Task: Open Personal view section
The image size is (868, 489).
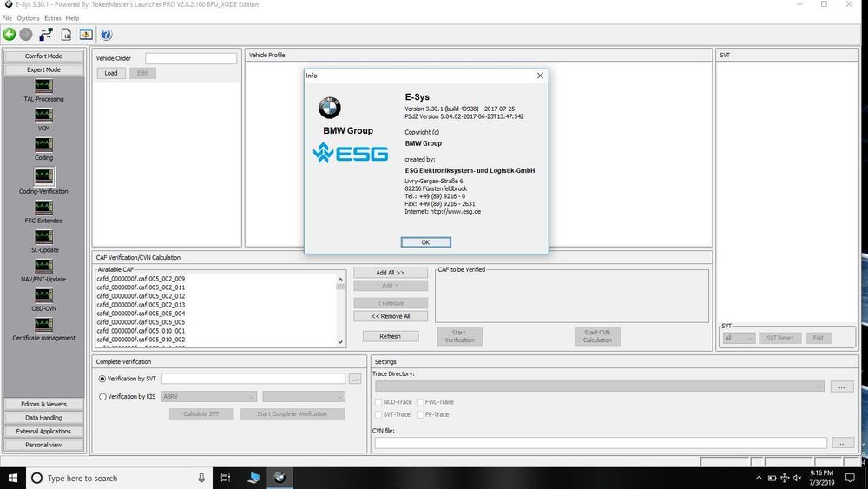Action: (x=43, y=445)
